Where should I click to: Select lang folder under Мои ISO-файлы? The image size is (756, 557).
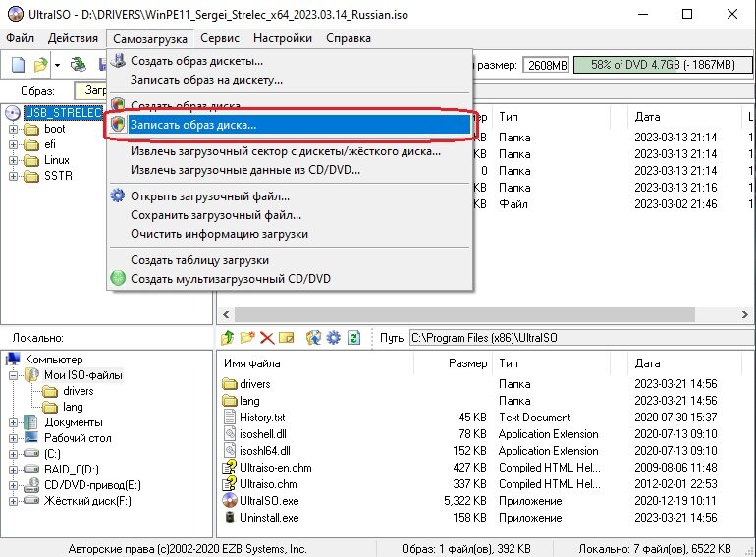coord(73,407)
